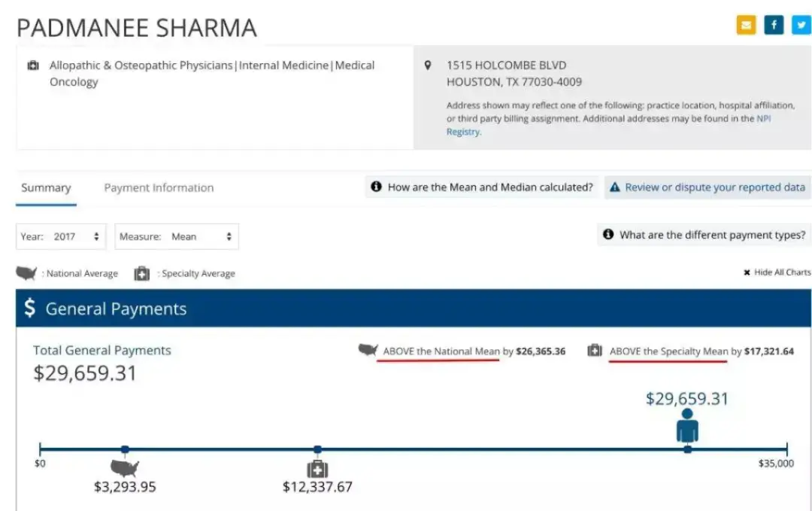
Task: Hide All Charts using the toggle
Action: 777,272
